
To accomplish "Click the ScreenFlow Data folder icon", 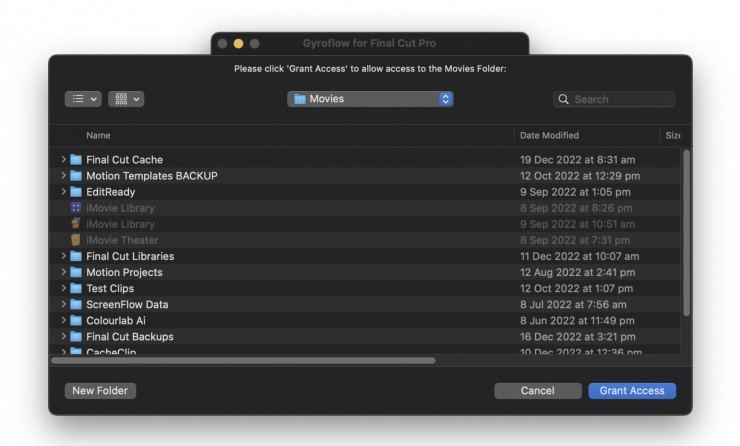I will tap(76, 304).
